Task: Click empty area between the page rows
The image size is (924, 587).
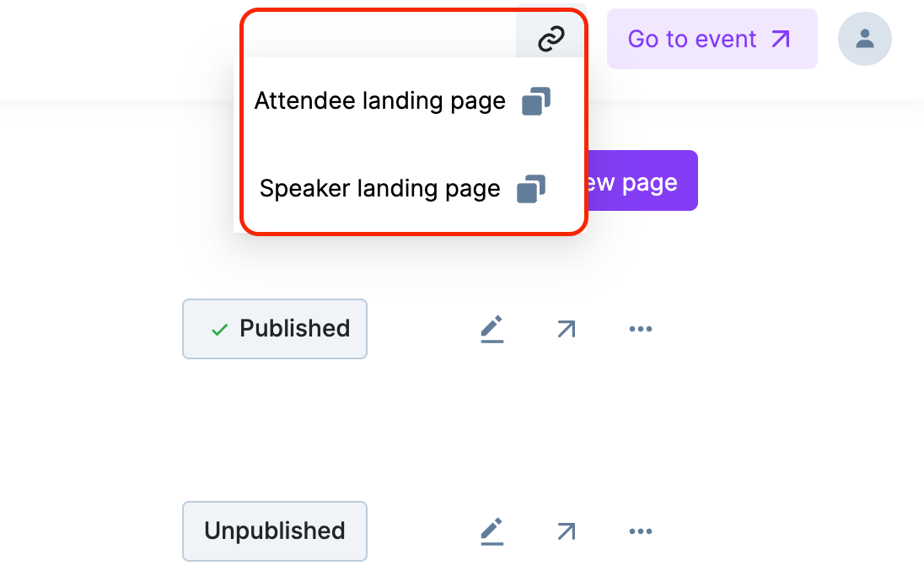Action: (422, 430)
